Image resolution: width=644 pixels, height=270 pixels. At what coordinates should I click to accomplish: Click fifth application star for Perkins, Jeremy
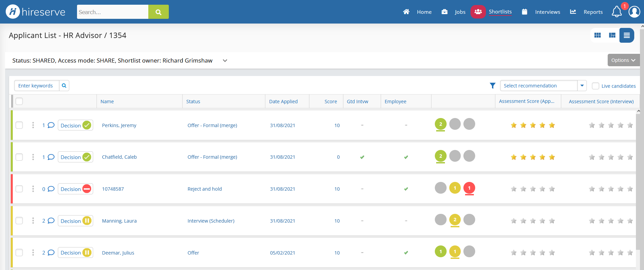[552, 125]
